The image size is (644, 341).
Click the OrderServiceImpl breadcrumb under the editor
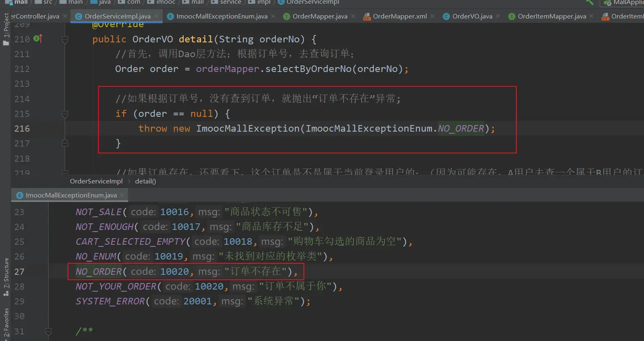96,181
